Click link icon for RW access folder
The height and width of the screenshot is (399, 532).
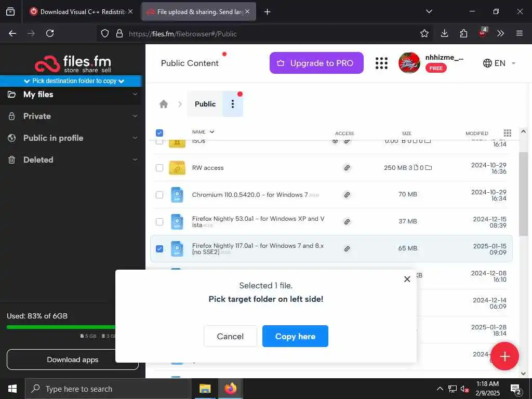(x=347, y=168)
